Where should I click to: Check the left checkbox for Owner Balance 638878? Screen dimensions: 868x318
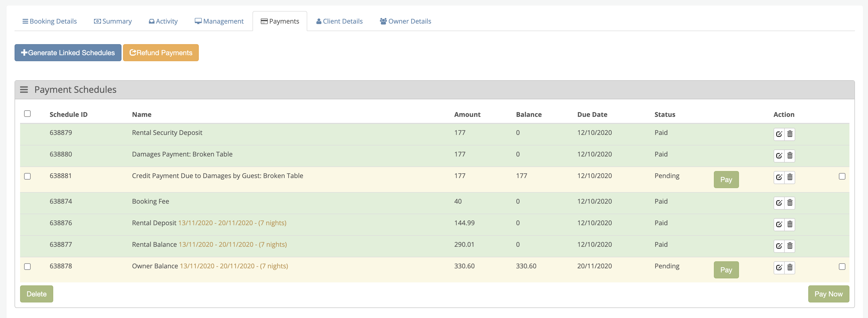[27, 267]
